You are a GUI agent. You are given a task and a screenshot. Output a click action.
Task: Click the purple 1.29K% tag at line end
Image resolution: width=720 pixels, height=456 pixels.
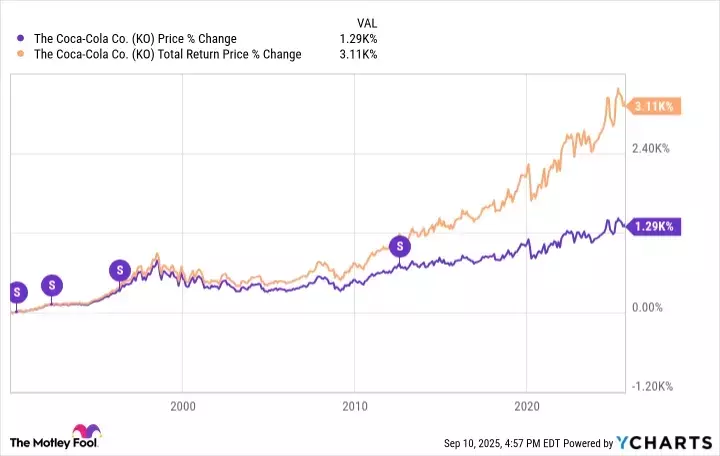coord(654,227)
